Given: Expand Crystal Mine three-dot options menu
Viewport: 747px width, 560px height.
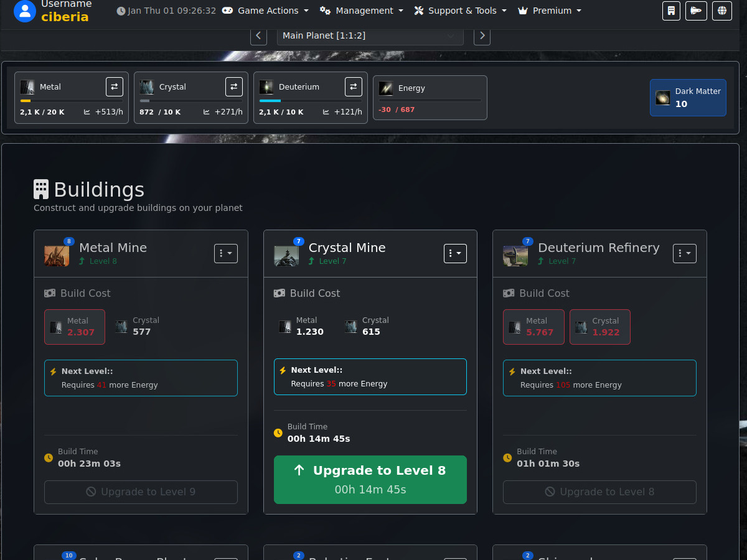Looking at the screenshot, I should coord(455,254).
